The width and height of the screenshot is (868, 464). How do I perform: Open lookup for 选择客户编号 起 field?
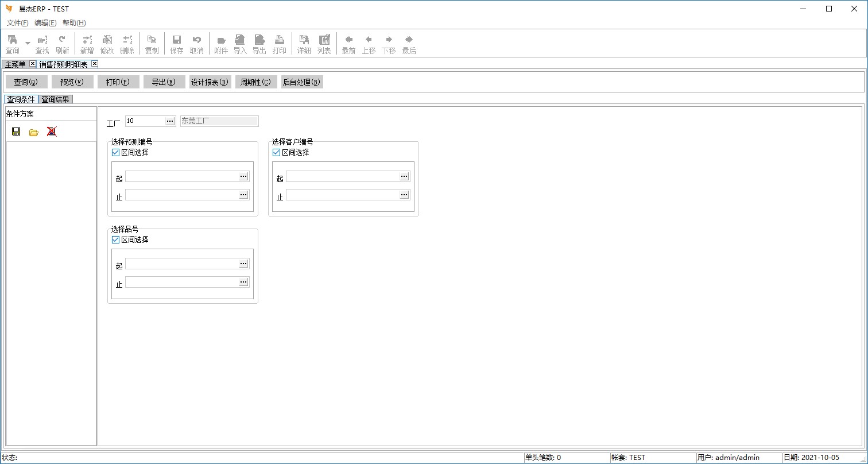404,176
